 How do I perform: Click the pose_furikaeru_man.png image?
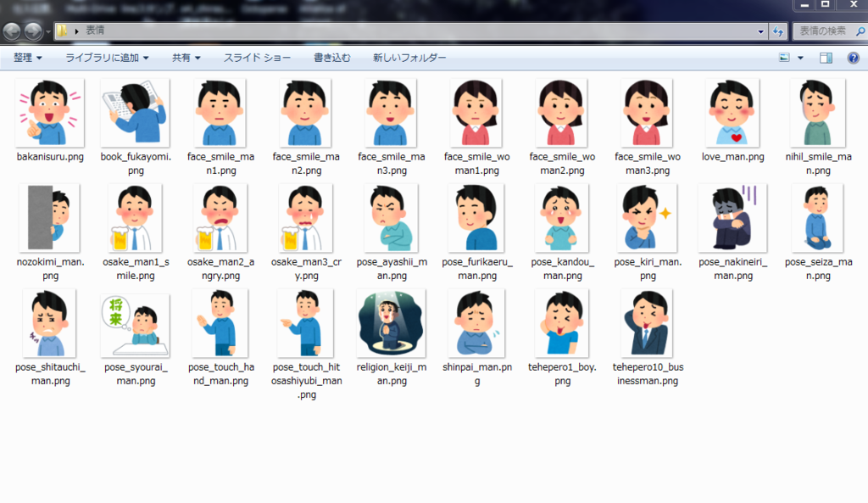tap(476, 218)
